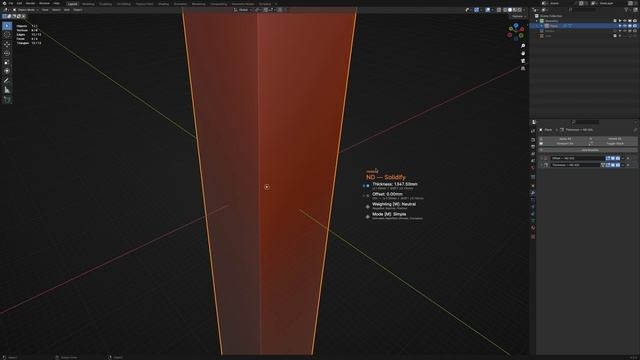Select the Rotate tool in viewport toolbar
Image resolution: width=640 pixels, height=360 pixels.
coord(7,53)
